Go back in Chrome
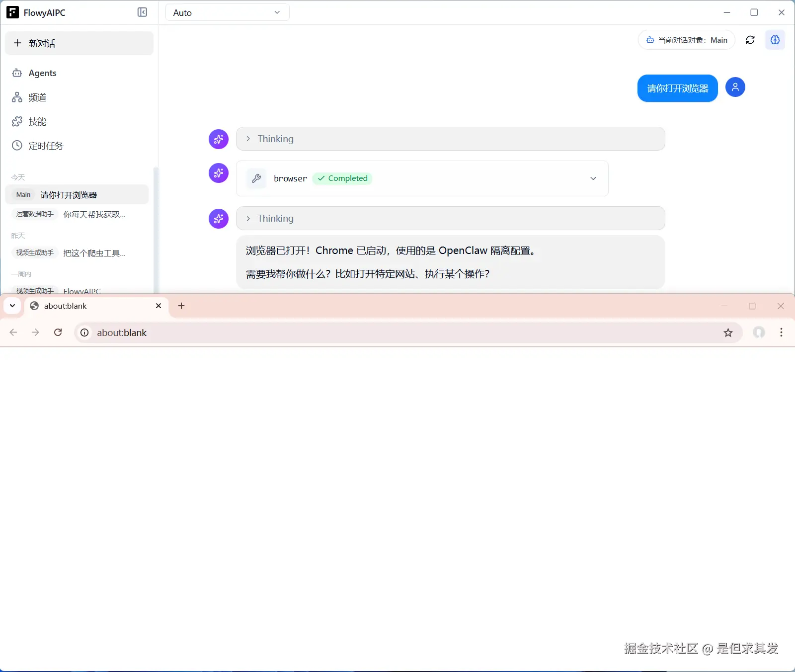795x672 pixels. coord(13,333)
